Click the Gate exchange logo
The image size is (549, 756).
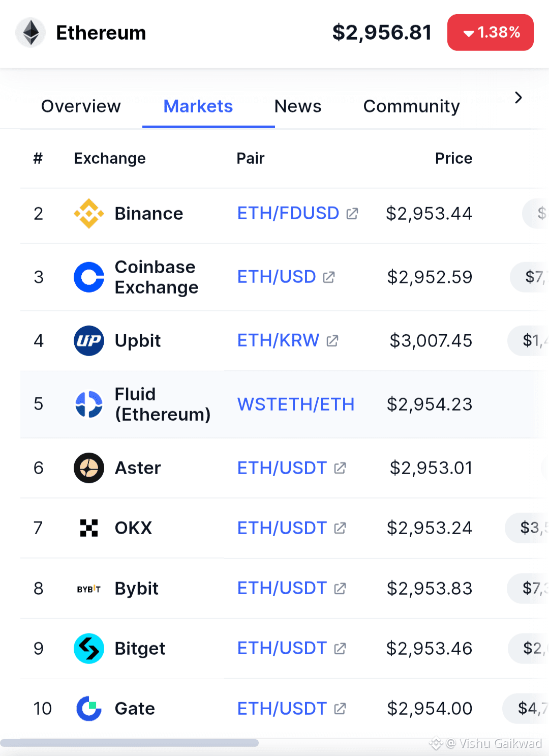click(x=89, y=709)
